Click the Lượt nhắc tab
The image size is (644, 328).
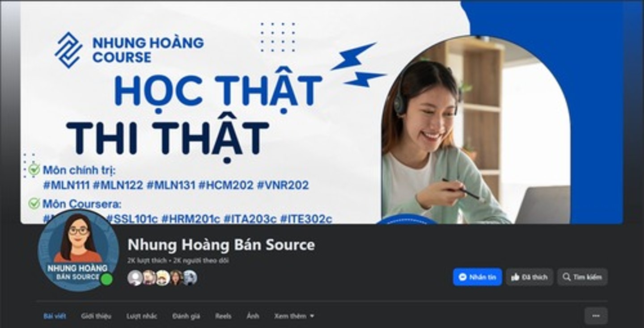coord(142,316)
